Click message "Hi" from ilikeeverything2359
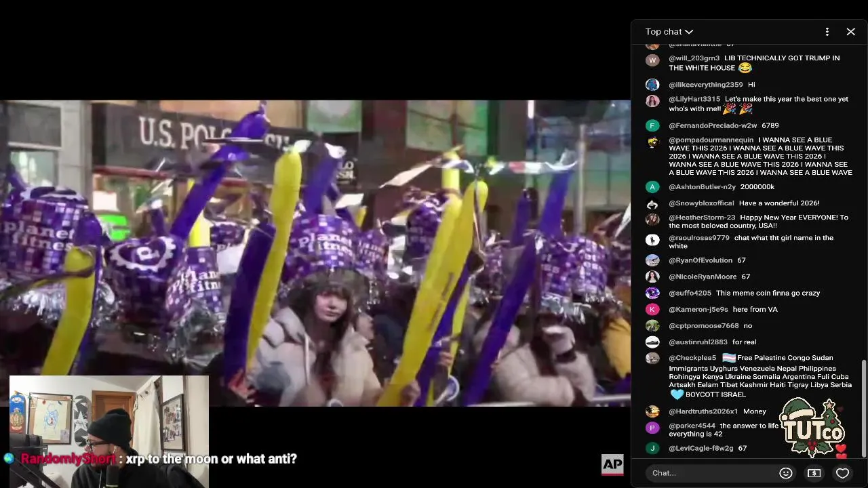The height and width of the screenshot is (488, 868). click(x=751, y=85)
